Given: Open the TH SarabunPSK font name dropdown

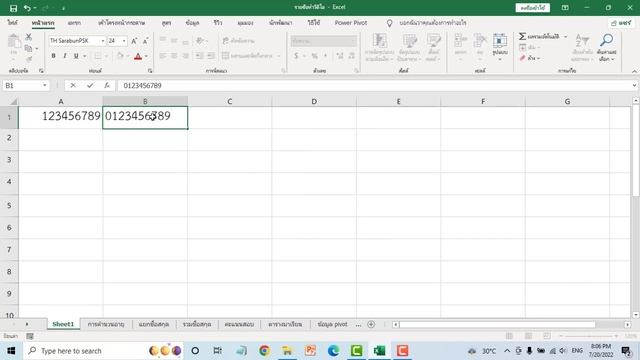Looking at the screenshot, I should tap(103, 41).
